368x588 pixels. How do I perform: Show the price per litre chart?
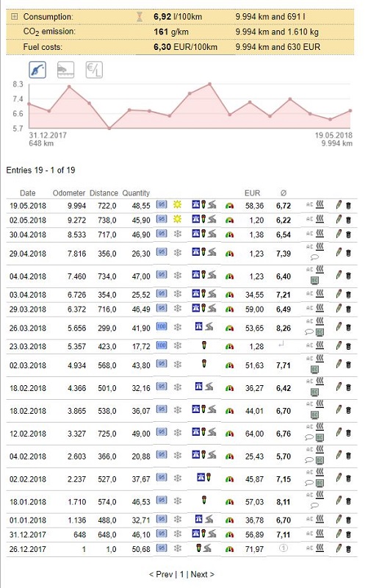[94, 70]
